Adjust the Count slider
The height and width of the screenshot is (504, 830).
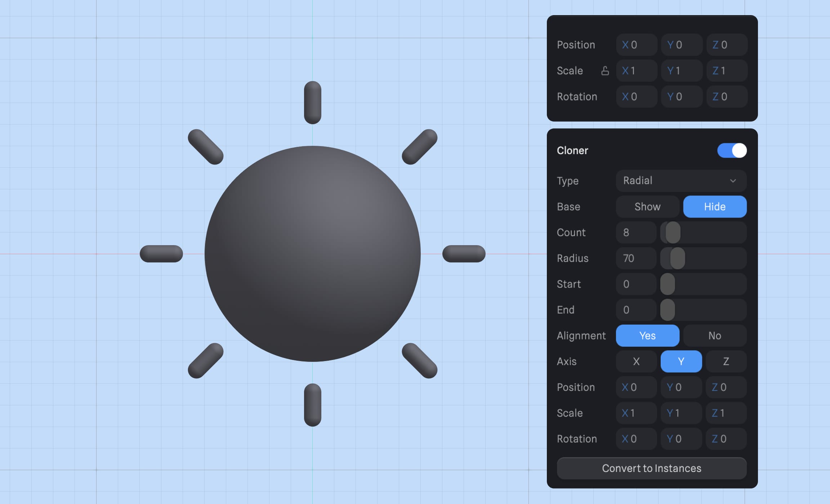[x=673, y=233]
